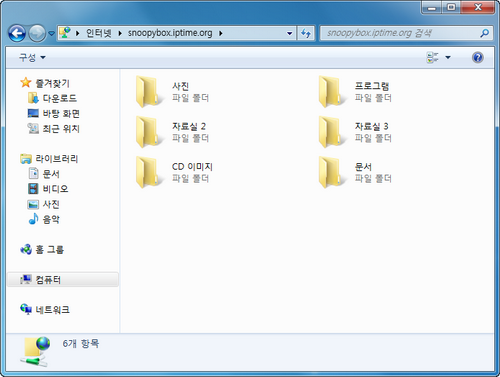Expand the arrow after snoopybox.iptime.org
Screen dimensions: 500x377
point(221,33)
